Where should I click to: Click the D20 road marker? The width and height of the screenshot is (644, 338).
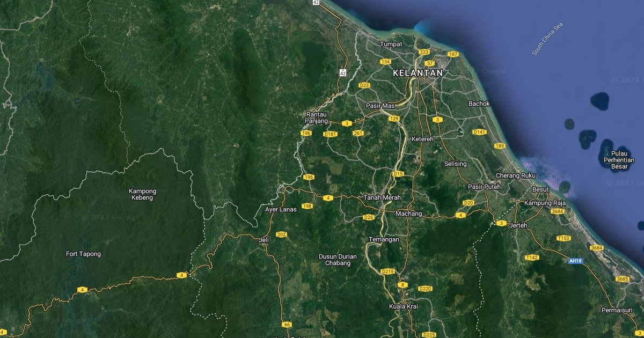[469, 203]
